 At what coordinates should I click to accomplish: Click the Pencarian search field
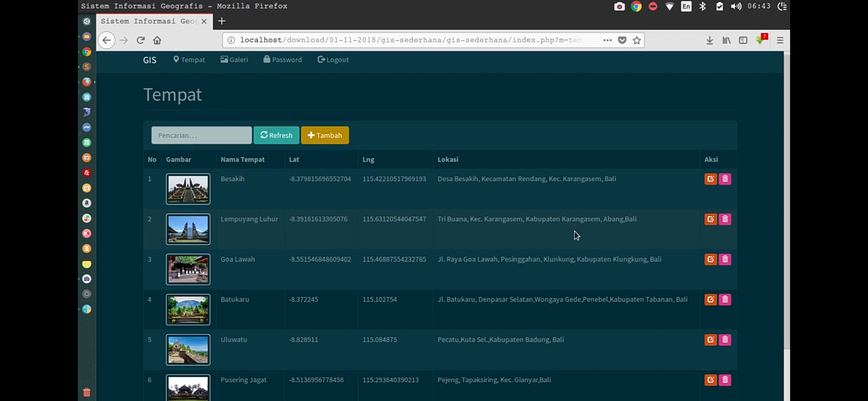pyautogui.click(x=201, y=135)
